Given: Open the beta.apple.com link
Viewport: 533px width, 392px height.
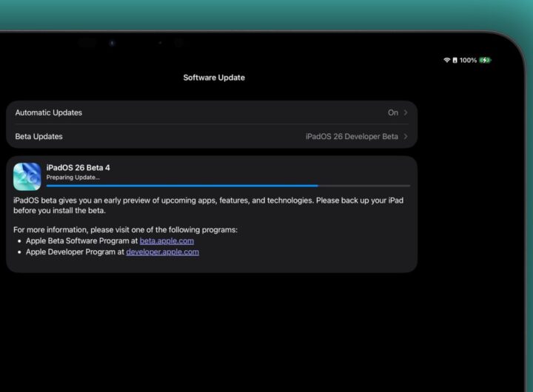Looking at the screenshot, I should tap(167, 241).
